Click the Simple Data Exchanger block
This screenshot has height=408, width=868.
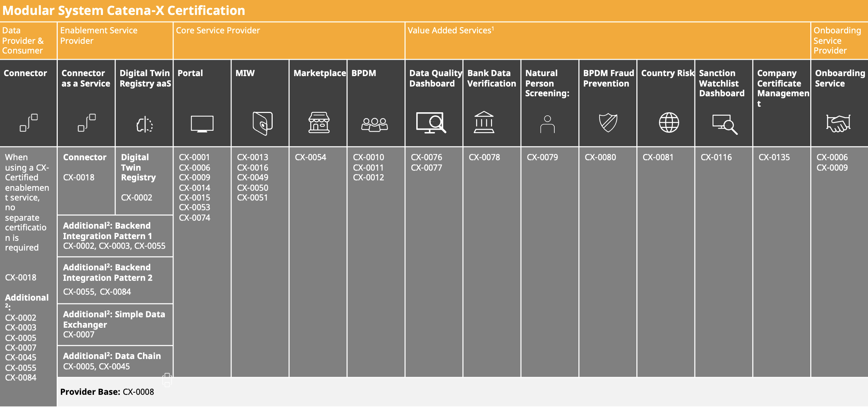115,325
